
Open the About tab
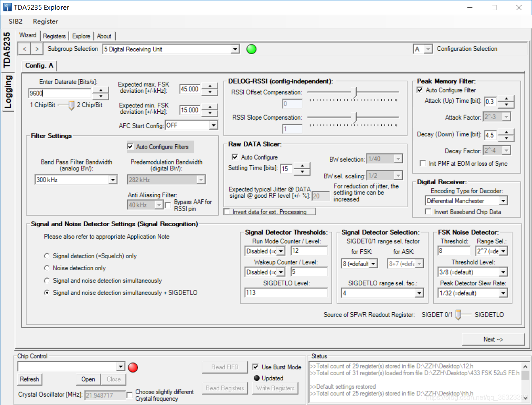point(104,36)
